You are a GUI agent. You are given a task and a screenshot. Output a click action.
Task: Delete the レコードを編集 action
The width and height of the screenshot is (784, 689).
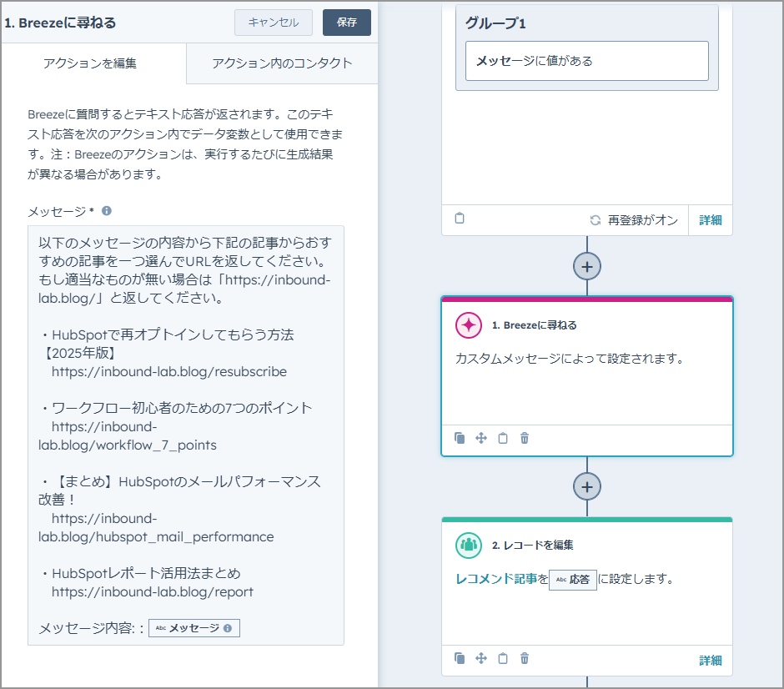point(525,658)
